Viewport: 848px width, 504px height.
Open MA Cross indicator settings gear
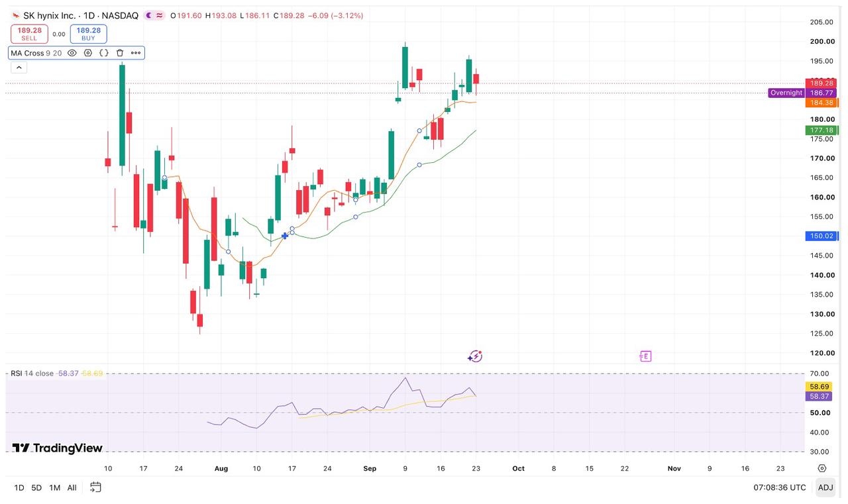click(x=87, y=53)
